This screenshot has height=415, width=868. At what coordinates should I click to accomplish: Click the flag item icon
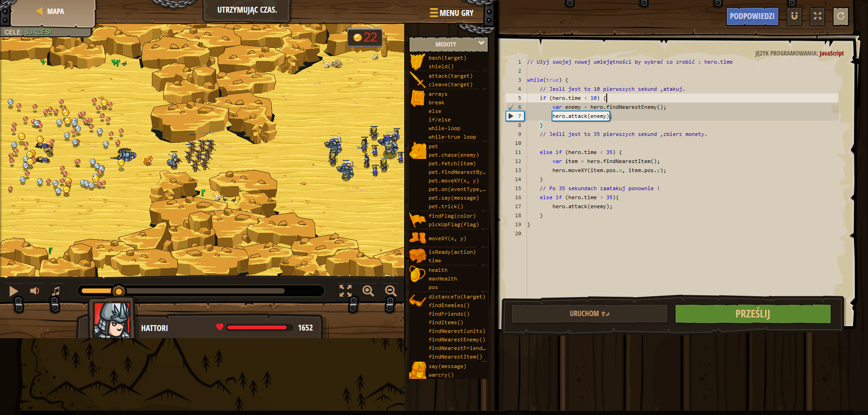(417, 220)
